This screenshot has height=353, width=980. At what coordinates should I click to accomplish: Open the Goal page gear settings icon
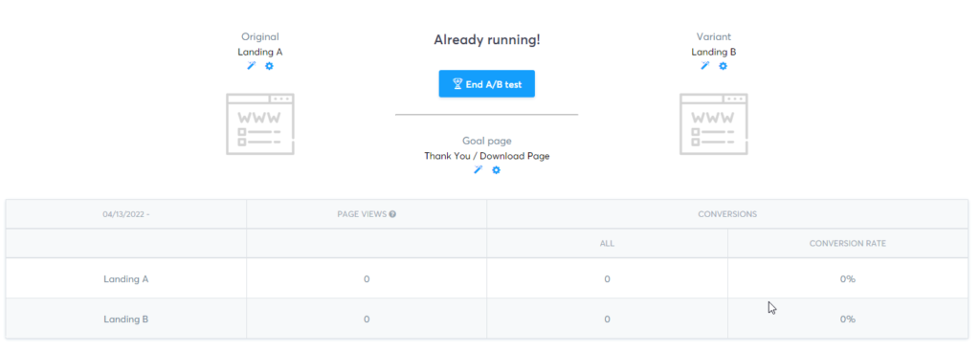point(497,170)
